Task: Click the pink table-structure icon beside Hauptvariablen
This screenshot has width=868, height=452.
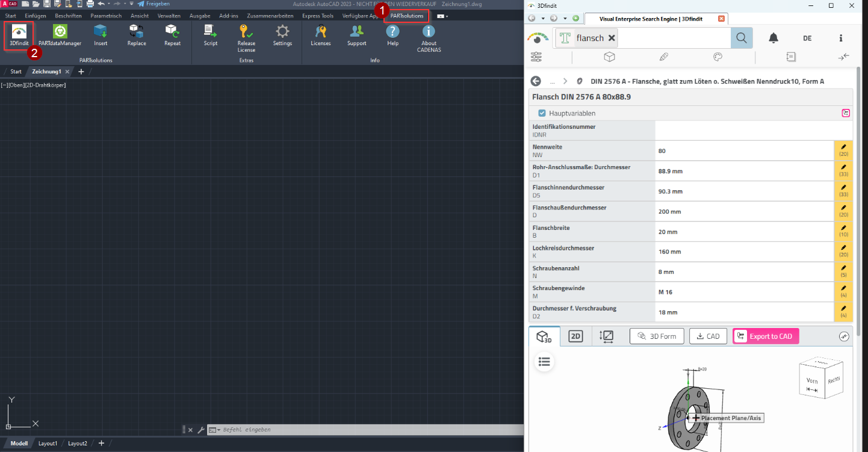Action: 846,113
